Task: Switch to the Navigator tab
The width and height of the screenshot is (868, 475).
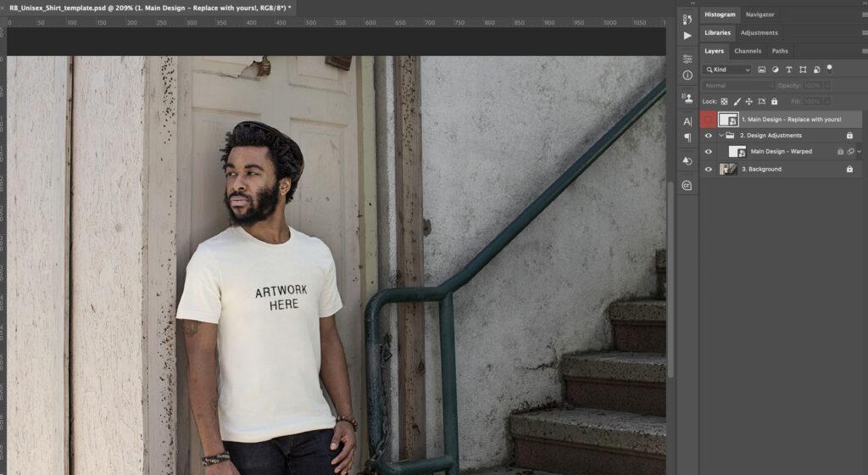Action: pyautogui.click(x=759, y=14)
